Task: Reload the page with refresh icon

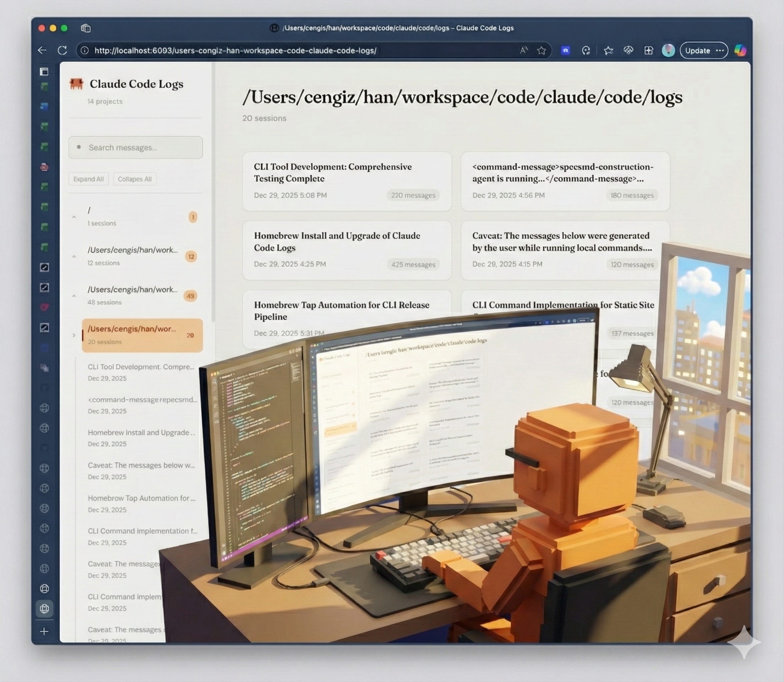Action: click(62, 50)
